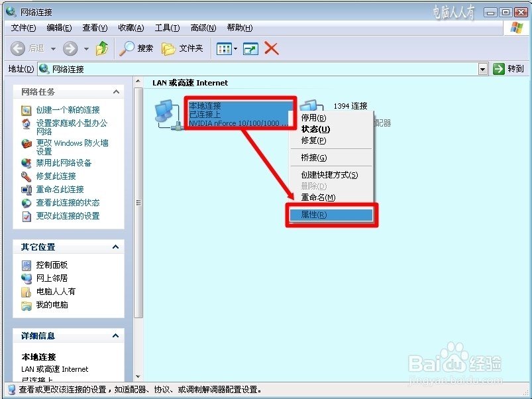Open the 收藏(A) menu

coord(131,28)
